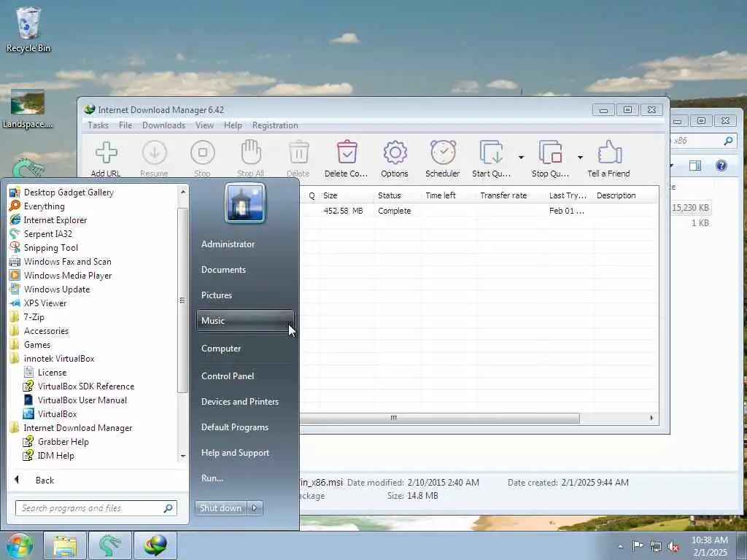The image size is (747, 560).
Task: Click the Windows Start orb button
Action: point(20,545)
